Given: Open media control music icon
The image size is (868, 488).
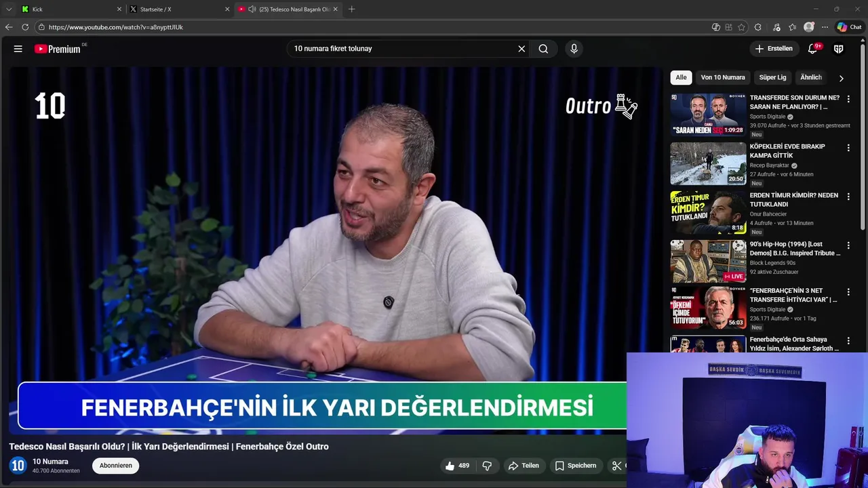Looking at the screenshot, I should [x=776, y=27].
